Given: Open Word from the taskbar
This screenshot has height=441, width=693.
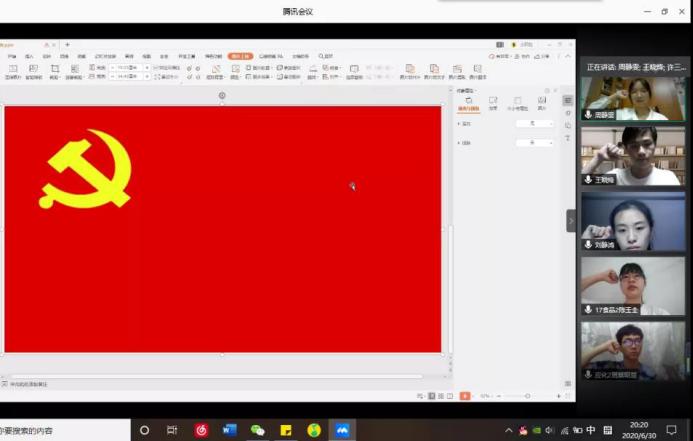Looking at the screenshot, I should [x=229, y=430].
